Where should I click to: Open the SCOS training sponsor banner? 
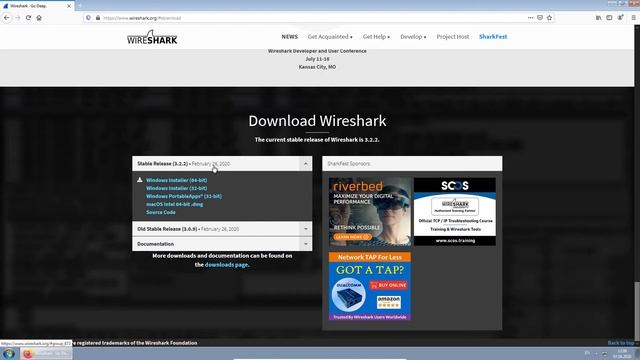pos(455,211)
